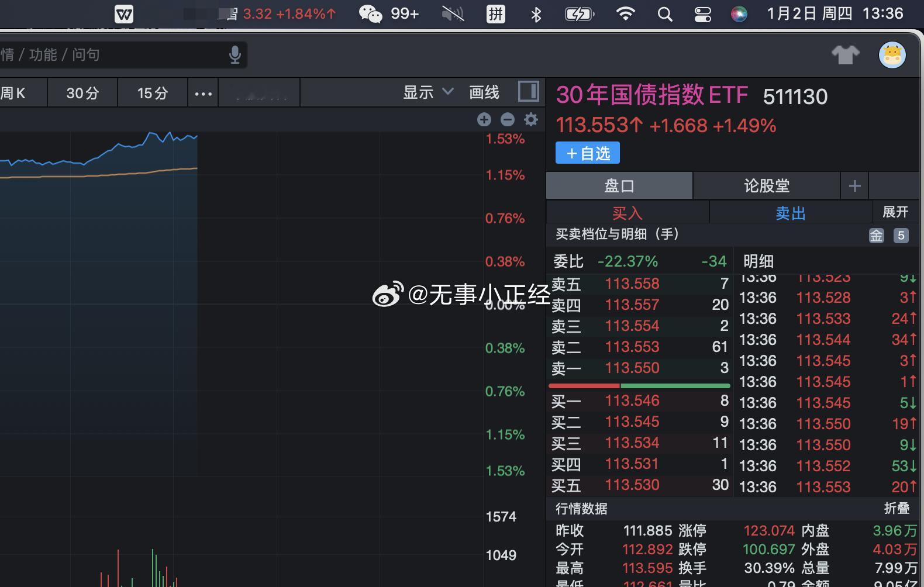Image resolution: width=924 pixels, height=587 pixels.
Task: Click the 涨停 value 123.074
Action: click(769, 530)
